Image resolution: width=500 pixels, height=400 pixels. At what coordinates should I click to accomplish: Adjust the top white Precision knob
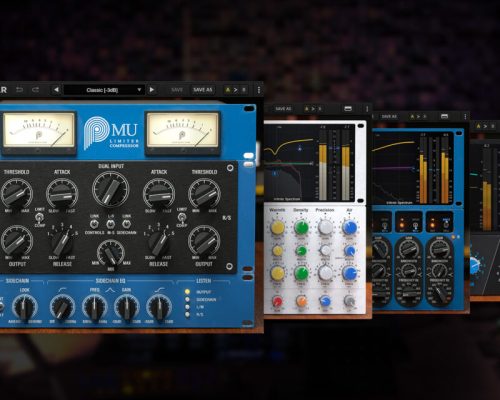325,227
